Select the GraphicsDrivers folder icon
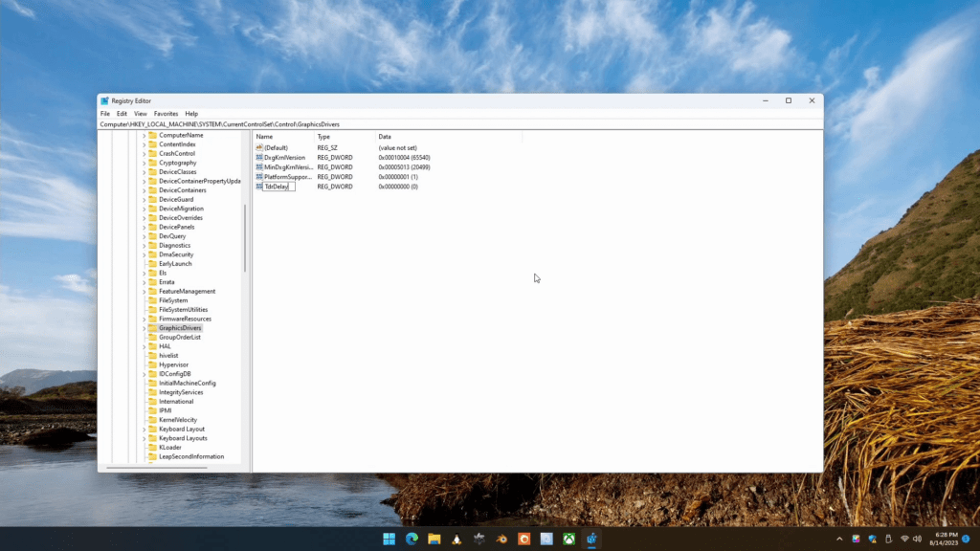Image resolution: width=980 pixels, height=551 pixels. point(152,328)
